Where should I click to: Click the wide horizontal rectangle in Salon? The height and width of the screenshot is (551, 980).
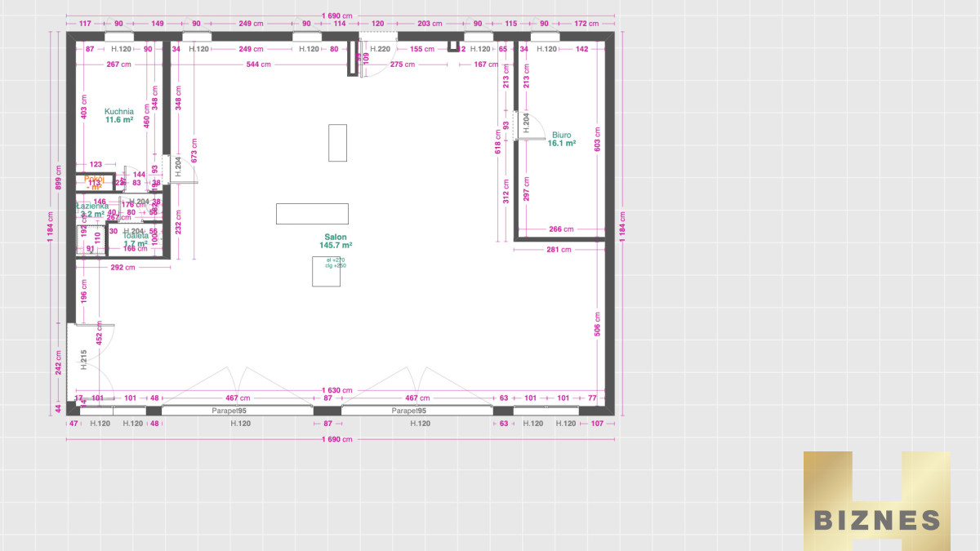[312, 214]
